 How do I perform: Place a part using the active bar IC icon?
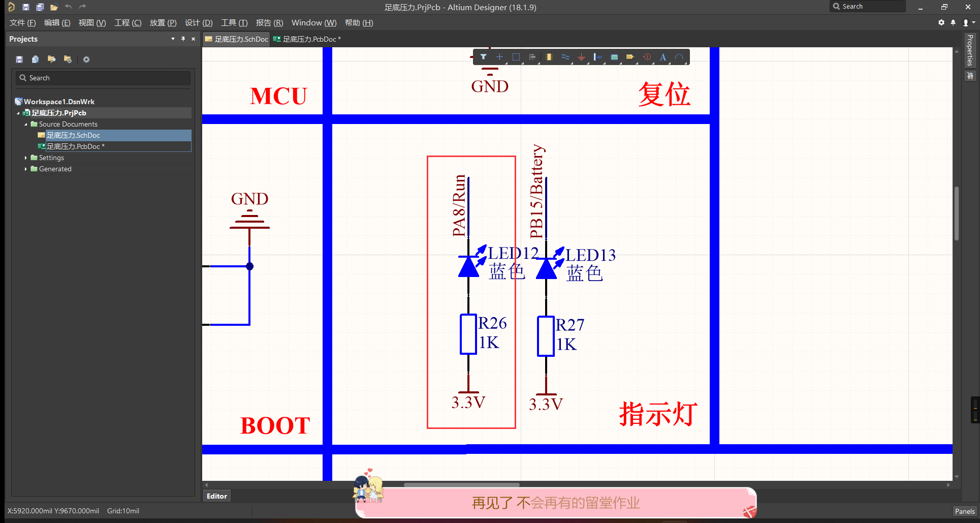coord(549,57)
